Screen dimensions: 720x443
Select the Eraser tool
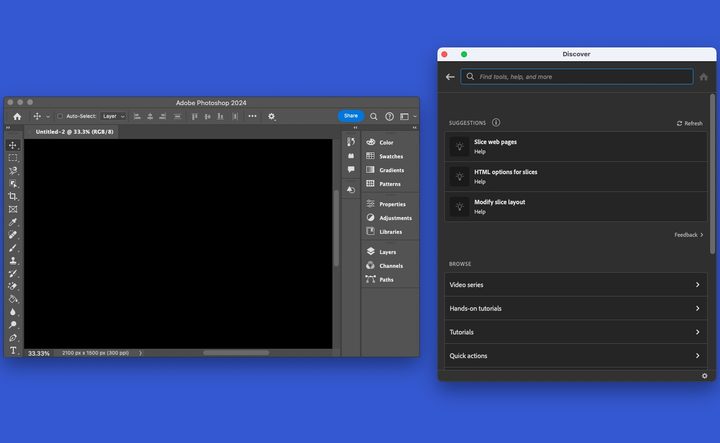13,286
